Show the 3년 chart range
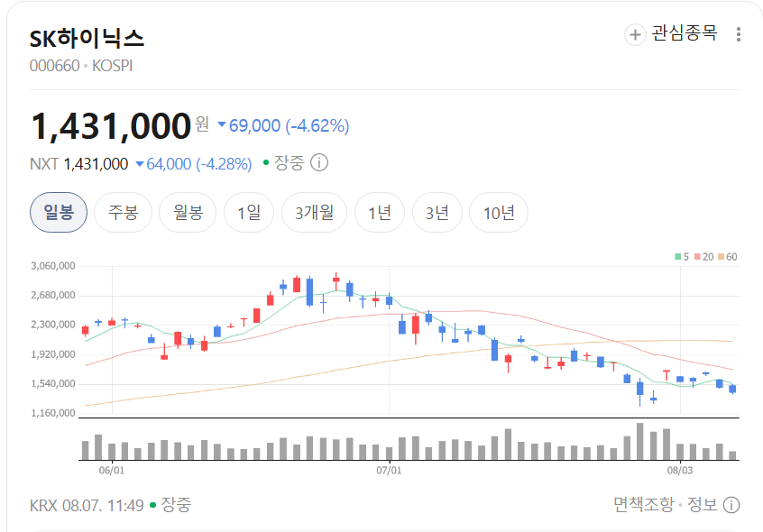Image resolution: width=763 pixels, height=532 pixels. (437, 213)
